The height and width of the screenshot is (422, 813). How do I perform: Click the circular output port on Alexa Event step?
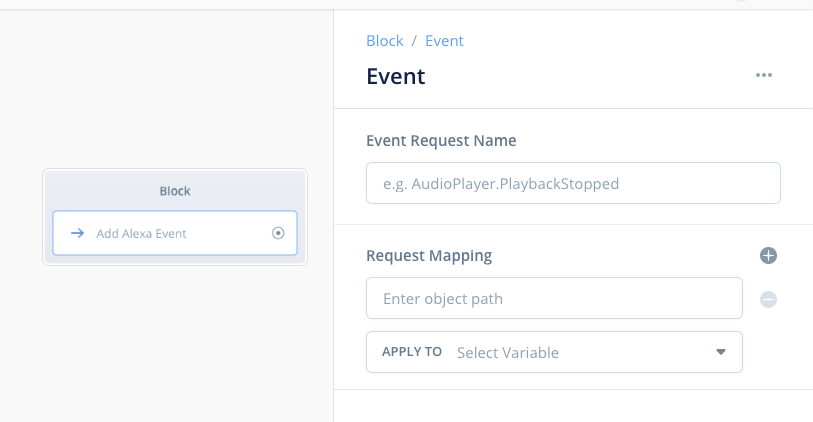pyautogui.click(x=278, y=233)
